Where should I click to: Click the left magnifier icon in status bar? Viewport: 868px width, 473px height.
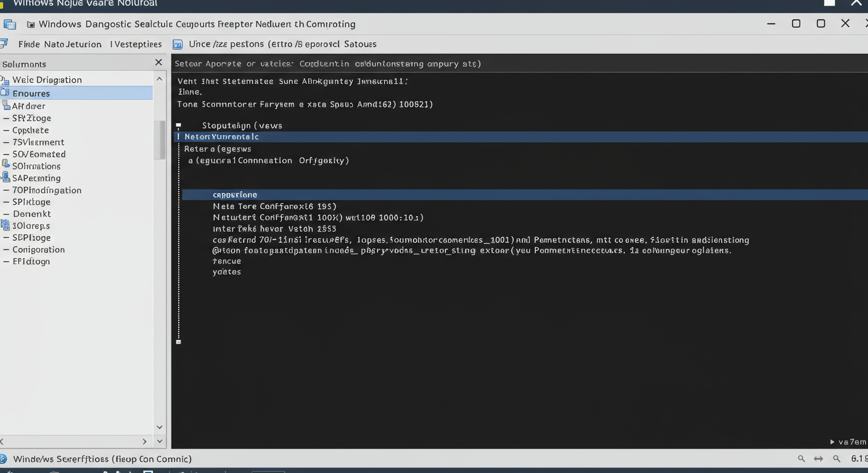pos(801,459)
